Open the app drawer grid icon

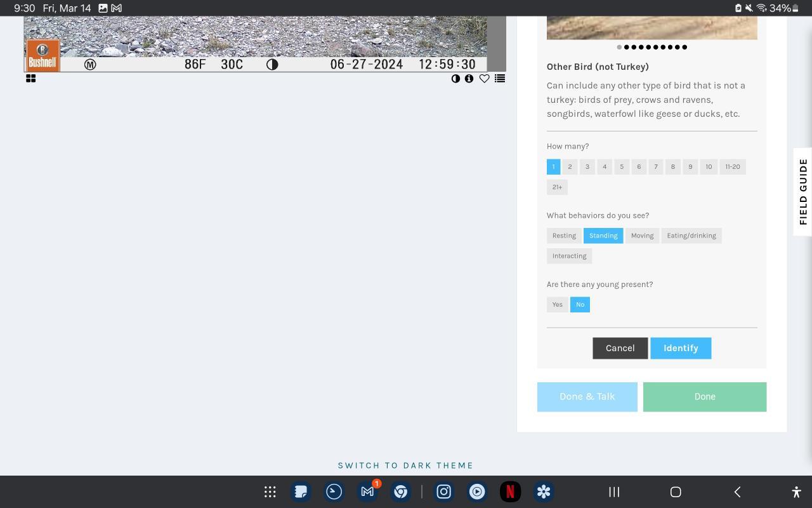270,492
